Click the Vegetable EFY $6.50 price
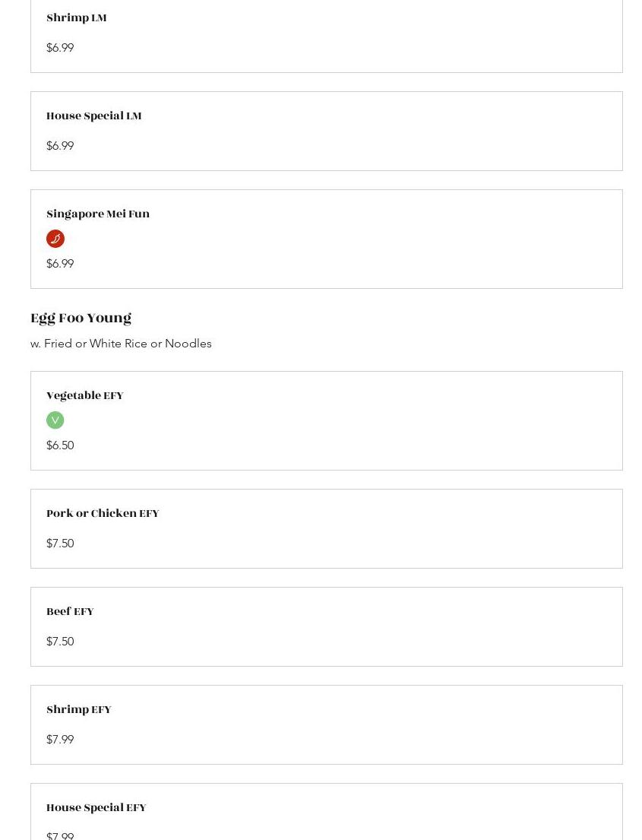 coord(60,445)
